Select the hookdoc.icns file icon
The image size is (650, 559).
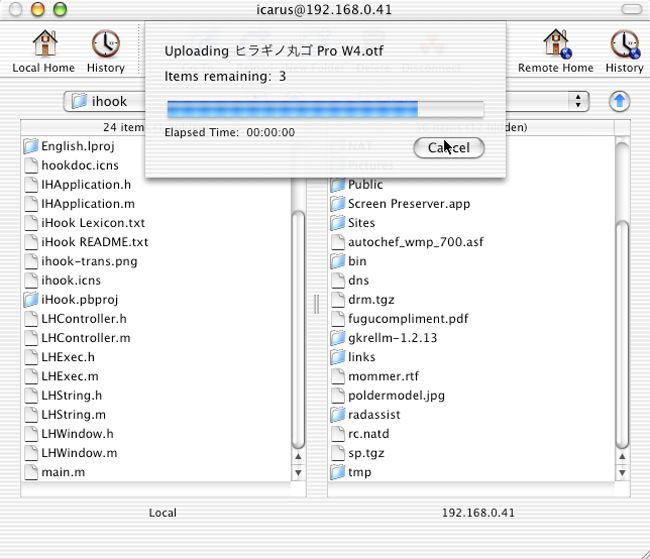pyautogui.click(x=31, y=165)
